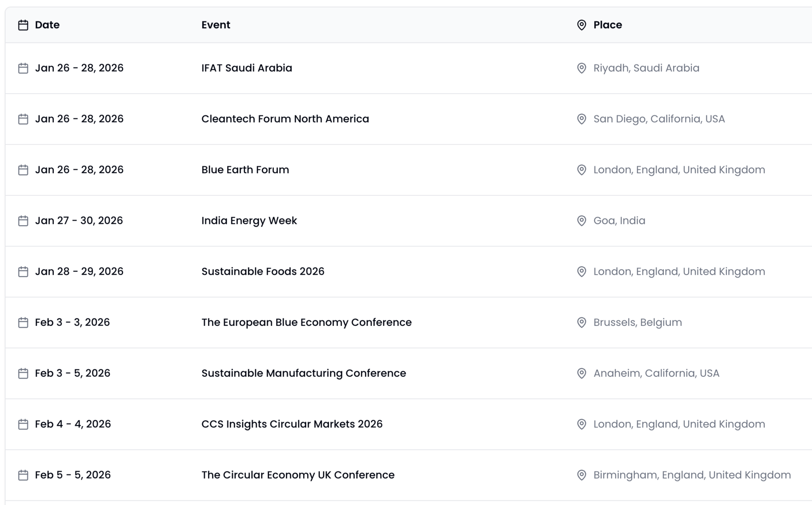The image size is (812, 505).
Task: Open CCS Insights Circular Markets 2026
Action: [x=292, y=424]
